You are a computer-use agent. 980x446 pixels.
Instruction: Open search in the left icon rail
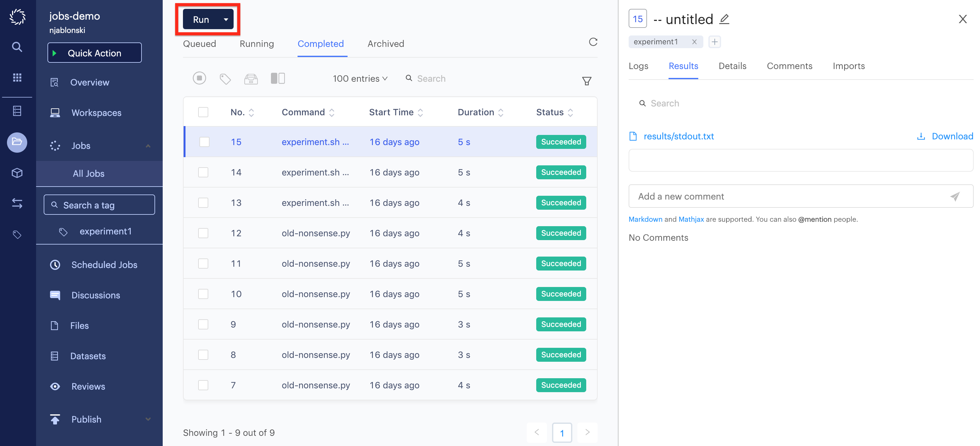pos(17,47)
